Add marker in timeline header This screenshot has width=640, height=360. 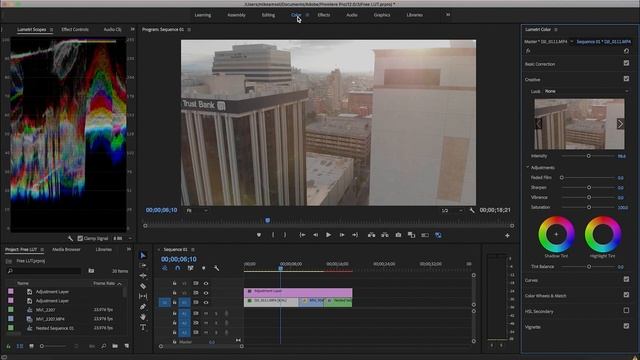(x=204, y=268)
